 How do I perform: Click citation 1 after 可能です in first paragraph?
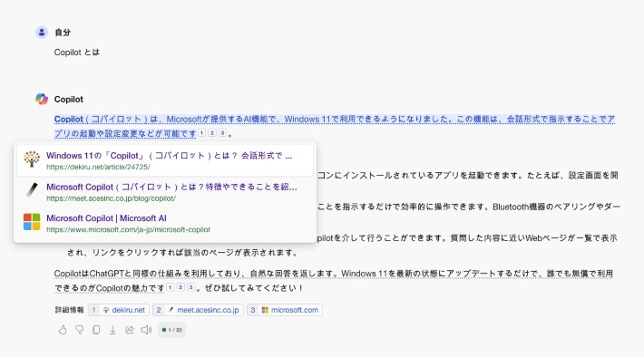(x=201, y=132)
